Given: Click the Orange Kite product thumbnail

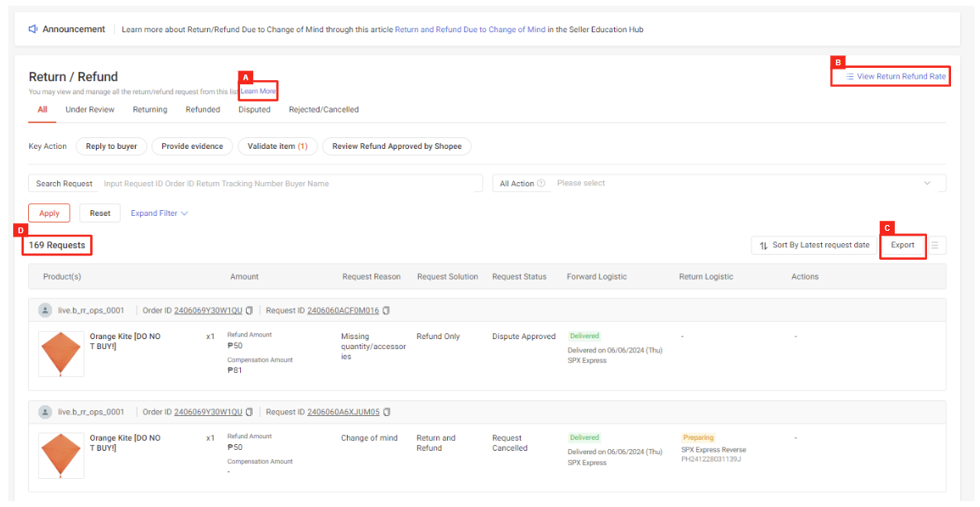Looking at the screenshot, I should point(60,353).
